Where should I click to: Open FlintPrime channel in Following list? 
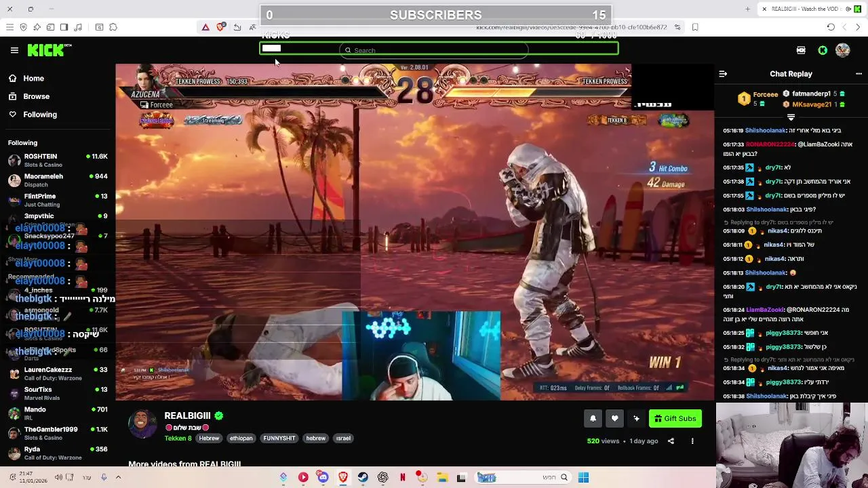[x=58, y=200]
